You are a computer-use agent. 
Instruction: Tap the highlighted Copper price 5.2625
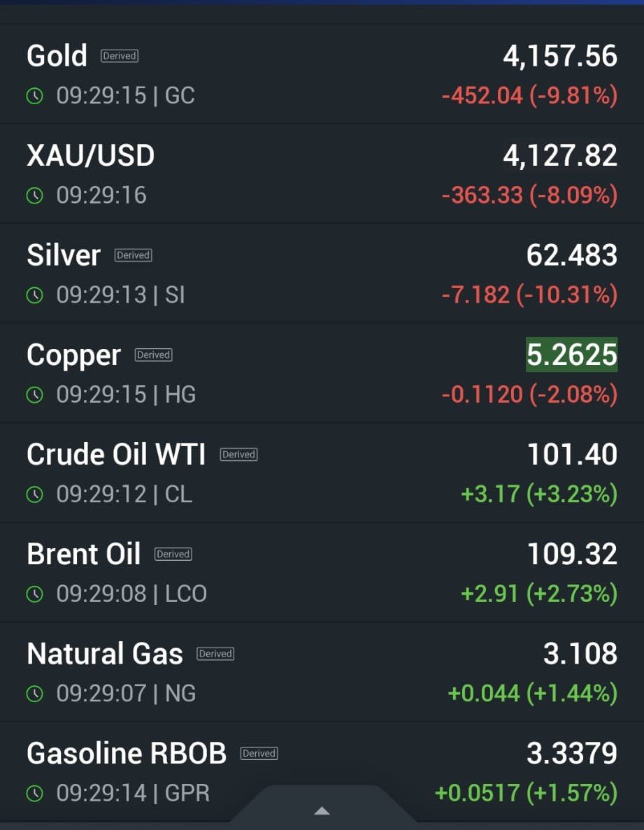tap(571, 355)
